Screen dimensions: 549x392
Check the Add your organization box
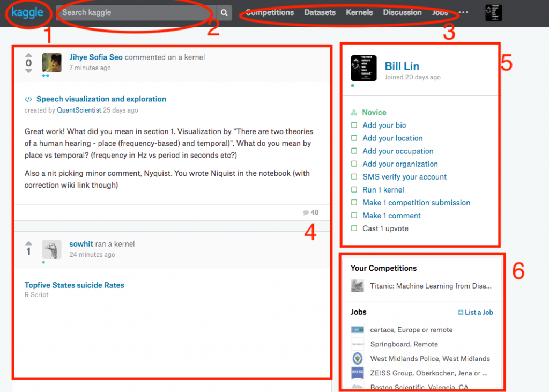(x=354, y=164)
